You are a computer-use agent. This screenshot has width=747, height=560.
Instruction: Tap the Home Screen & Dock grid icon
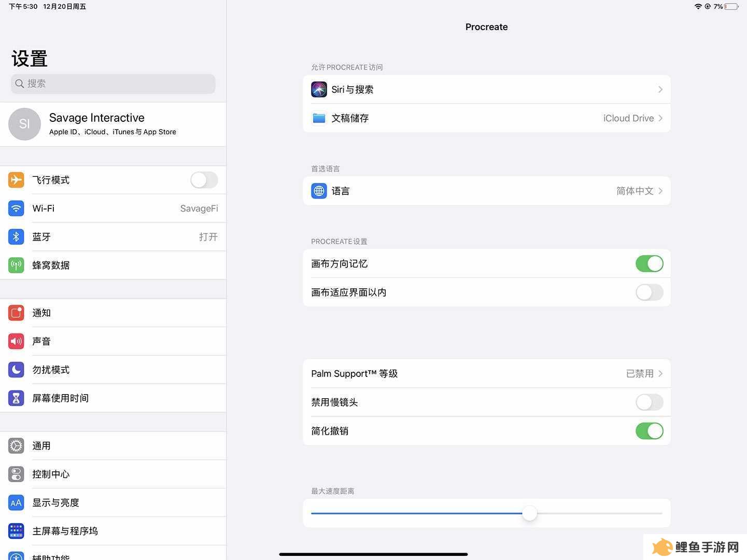pyautogui.click(x=16, y=531)
